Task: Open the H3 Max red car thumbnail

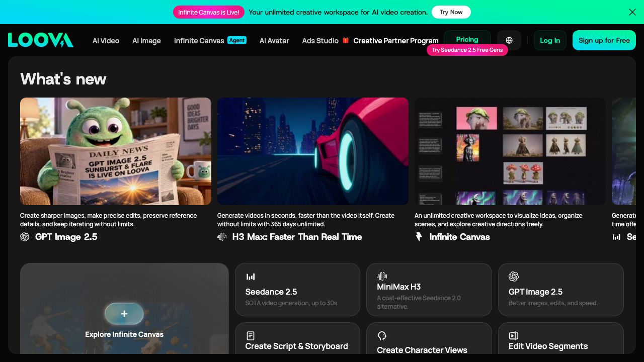Action: point(313,151)
